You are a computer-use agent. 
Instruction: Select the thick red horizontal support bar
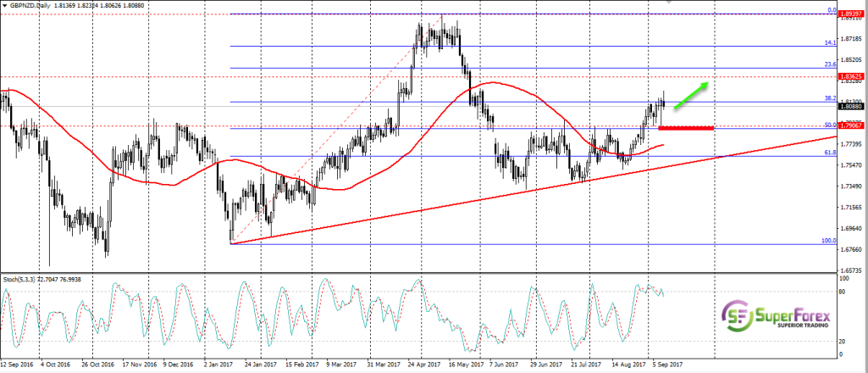(685, 128)
